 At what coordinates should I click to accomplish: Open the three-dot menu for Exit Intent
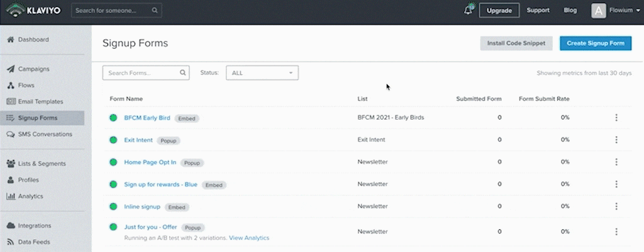(616, 140)
